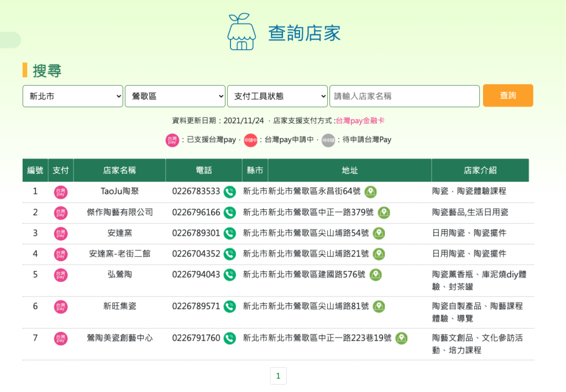The width and height of the screenshot is (566, 392).
Task: Click the 店家名稱 column header
Action: tap(119, 171)
